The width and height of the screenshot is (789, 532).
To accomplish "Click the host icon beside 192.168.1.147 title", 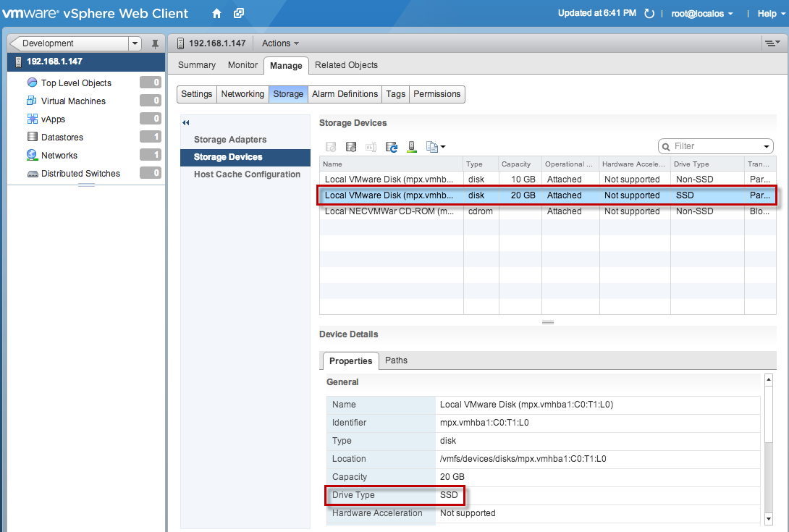I will click(180, 43).
